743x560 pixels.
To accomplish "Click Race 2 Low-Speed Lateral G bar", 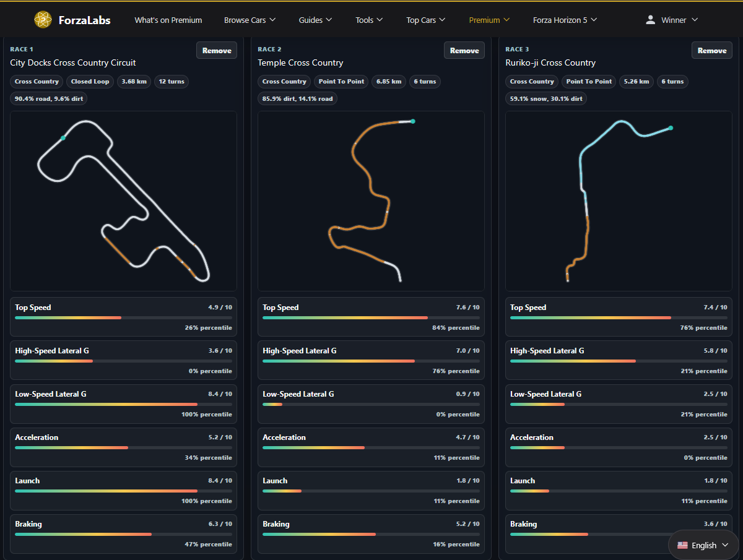I will [x=371, y=404].
